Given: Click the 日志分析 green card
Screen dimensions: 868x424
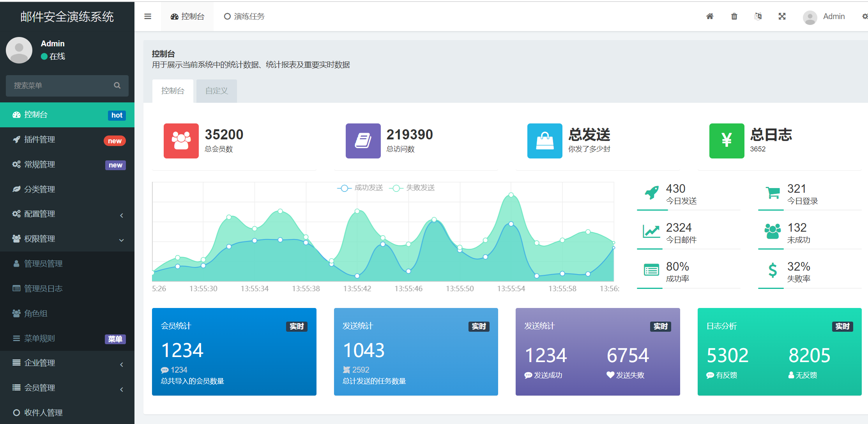Looking at the screenshot, I should pos(780,352).
